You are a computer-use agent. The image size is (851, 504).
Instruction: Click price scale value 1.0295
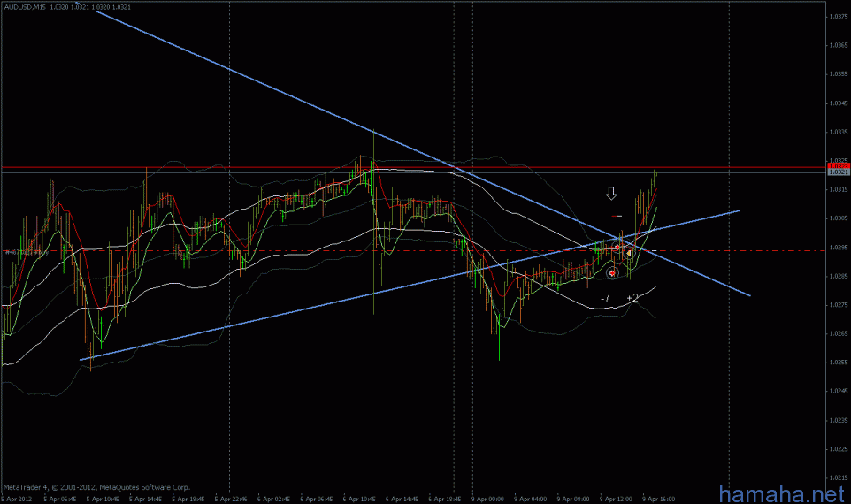point(839,248)
